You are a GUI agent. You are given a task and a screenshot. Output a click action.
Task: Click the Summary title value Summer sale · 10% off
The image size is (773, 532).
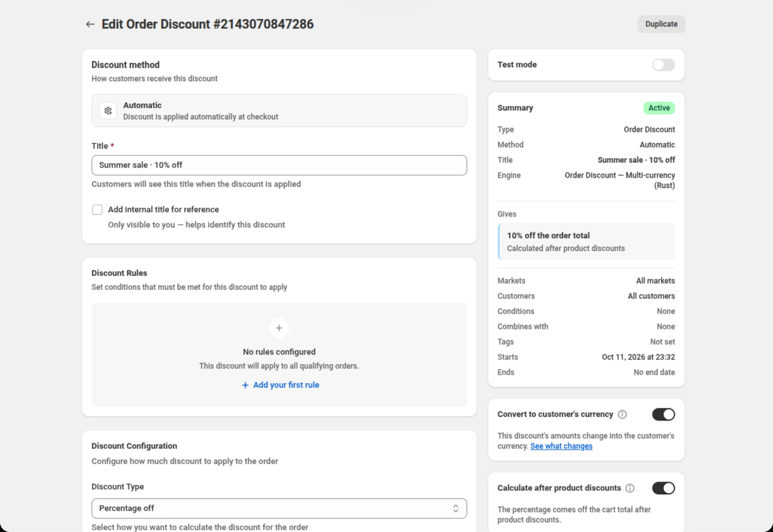636,160
